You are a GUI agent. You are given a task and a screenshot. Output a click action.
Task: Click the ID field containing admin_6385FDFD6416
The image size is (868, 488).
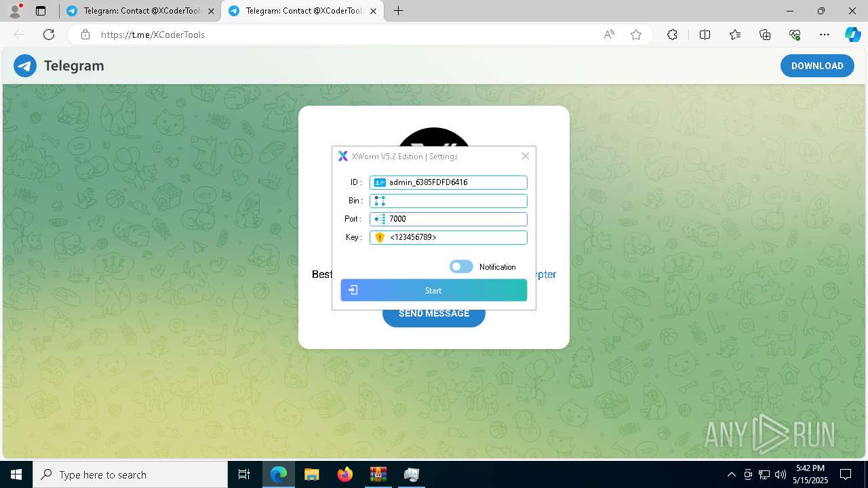tap(448, 182)
